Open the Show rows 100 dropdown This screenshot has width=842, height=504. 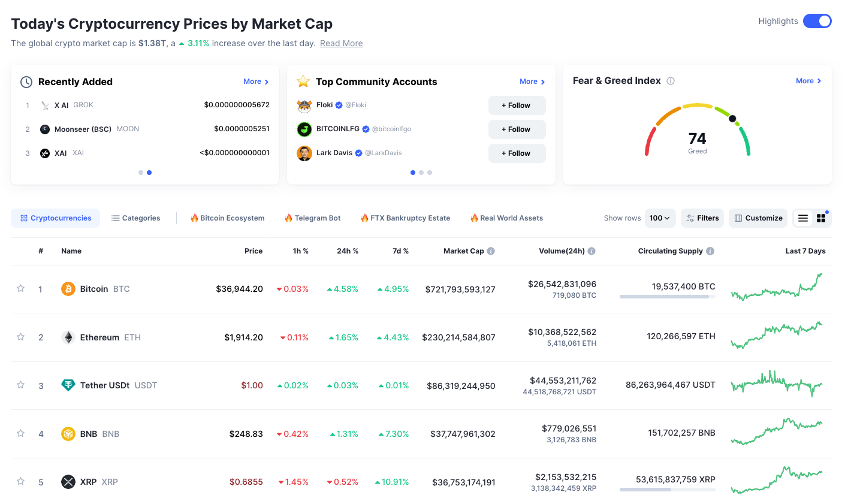pos(660,218)
